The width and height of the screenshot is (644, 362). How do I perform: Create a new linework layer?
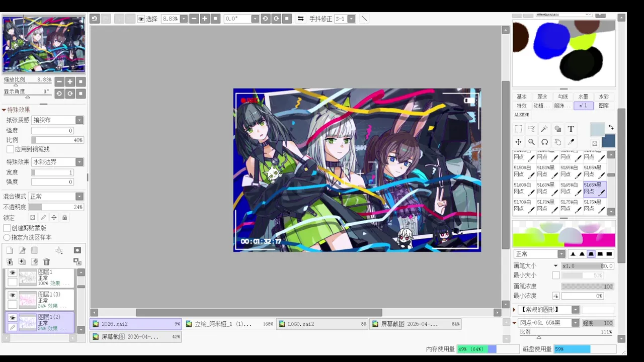22,250
